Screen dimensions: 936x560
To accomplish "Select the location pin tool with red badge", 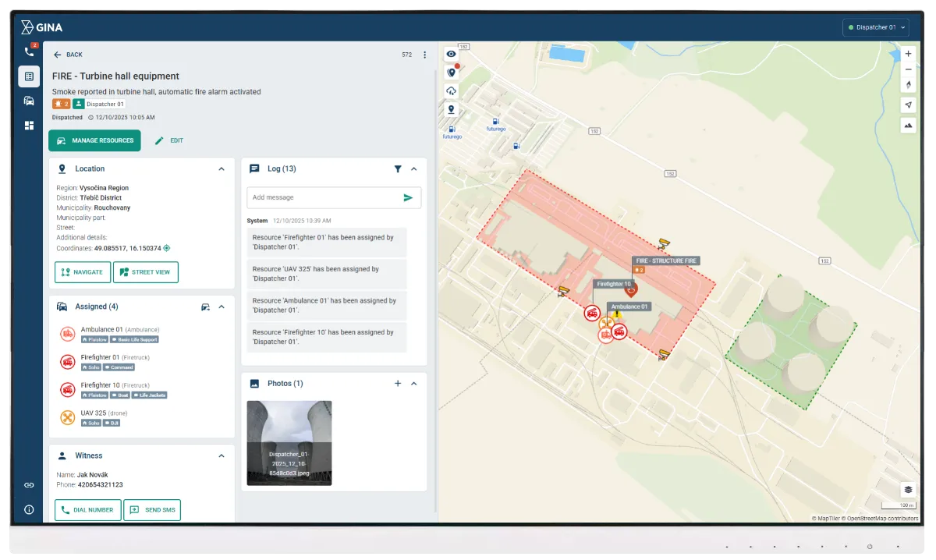I will (451, 72).
